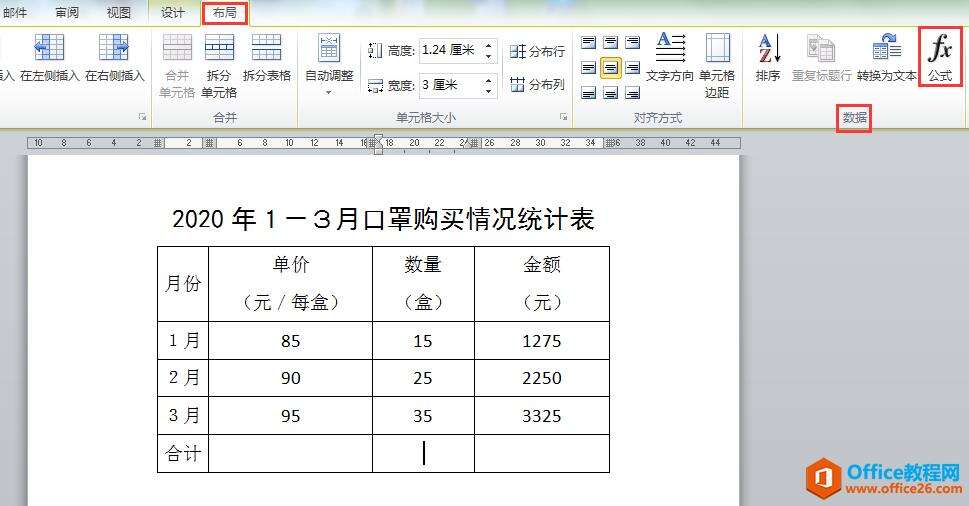Screen dimensions: 969x506
Task: Click the cell containing 2250
Action: [x=542, y=377]
